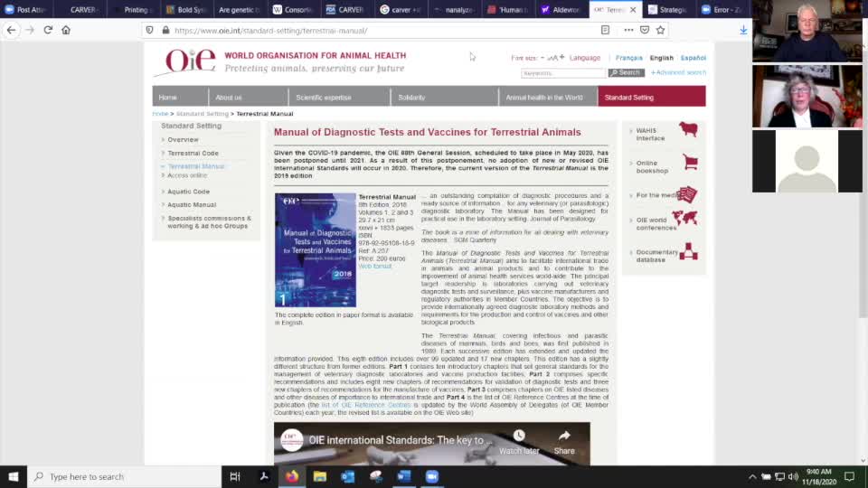The width and height of the screenshot is (868, 488).
Task: Open the browser home page icon
Action: (66, 31)
